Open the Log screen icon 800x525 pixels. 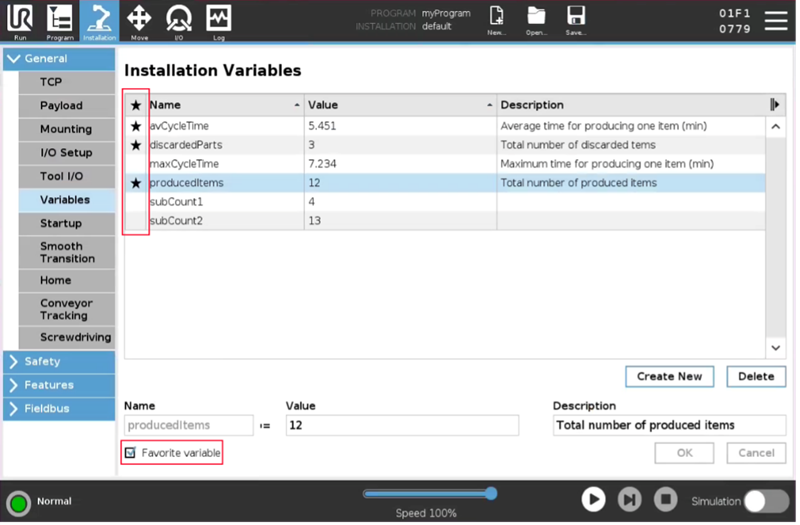click(218, 20)
